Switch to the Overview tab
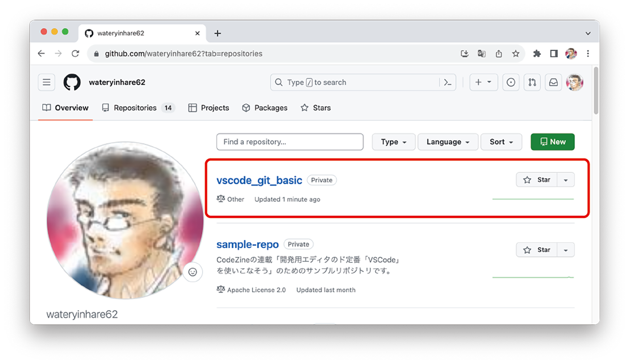Screen dimensions: 630x364 point(65,108)
